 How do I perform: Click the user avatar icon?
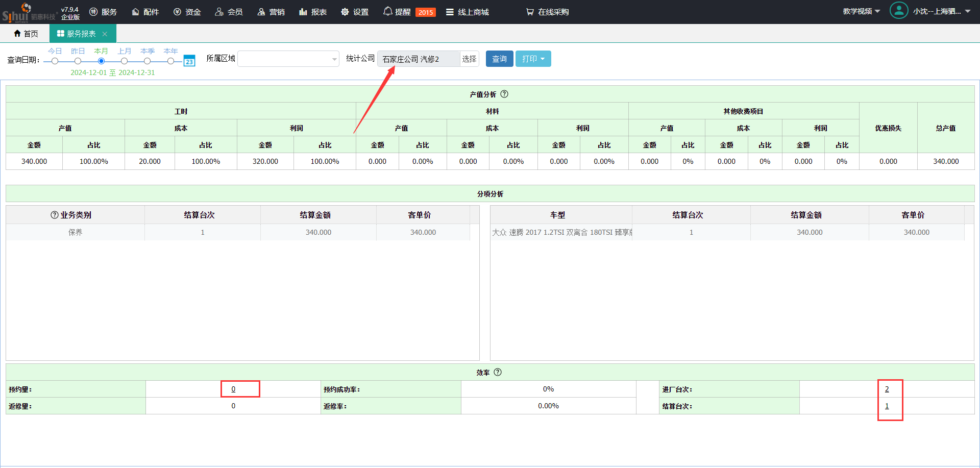[x=898, y=11]
